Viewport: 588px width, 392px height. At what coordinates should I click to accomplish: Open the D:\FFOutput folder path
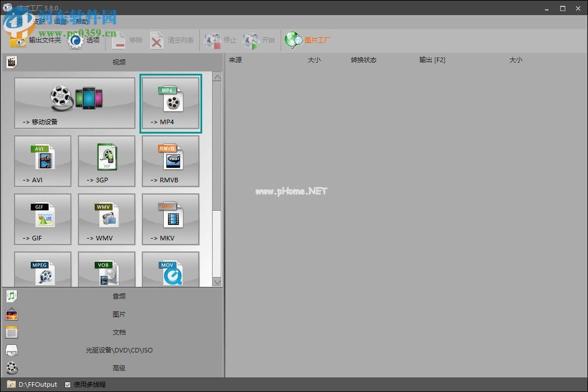37,384
